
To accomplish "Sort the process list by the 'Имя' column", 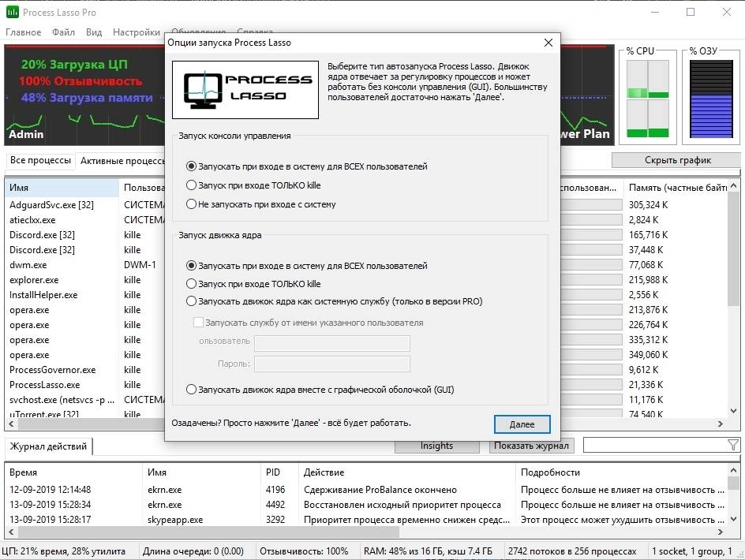I will 62,188.
